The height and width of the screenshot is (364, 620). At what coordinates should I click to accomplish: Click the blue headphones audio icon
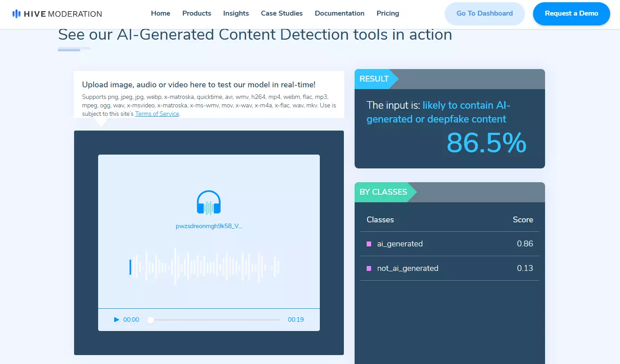click(x=209, y=203)
